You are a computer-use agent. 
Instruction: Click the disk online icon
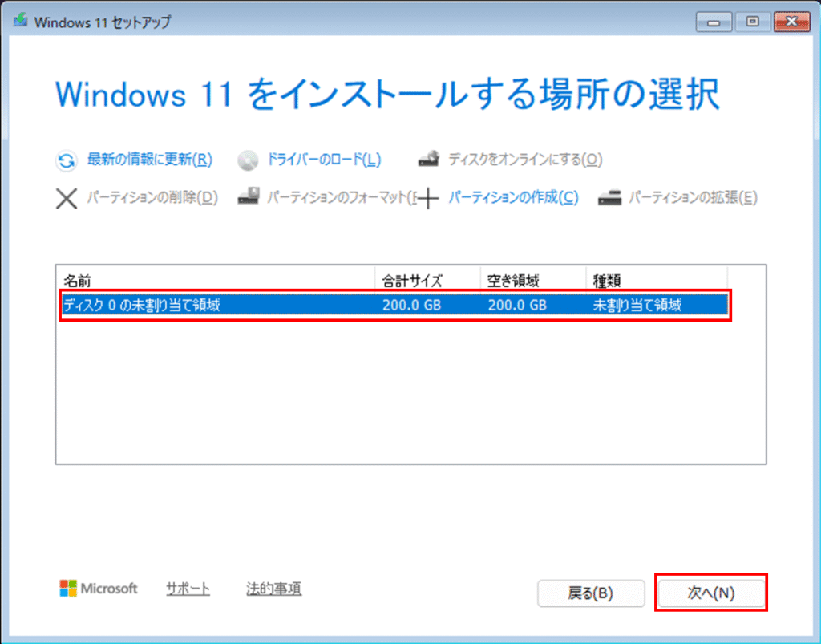tap(429, 160)
